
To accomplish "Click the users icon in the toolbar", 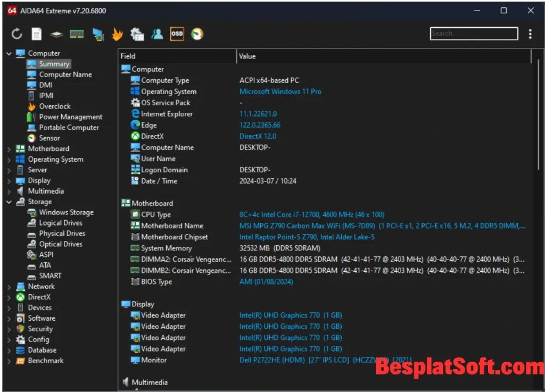I will (157, 34).
